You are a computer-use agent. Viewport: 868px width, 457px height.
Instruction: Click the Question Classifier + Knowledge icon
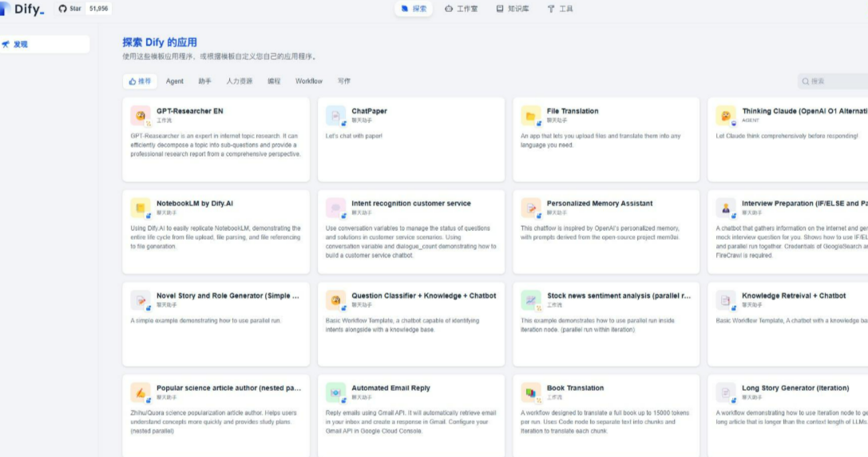pos(335,300)
